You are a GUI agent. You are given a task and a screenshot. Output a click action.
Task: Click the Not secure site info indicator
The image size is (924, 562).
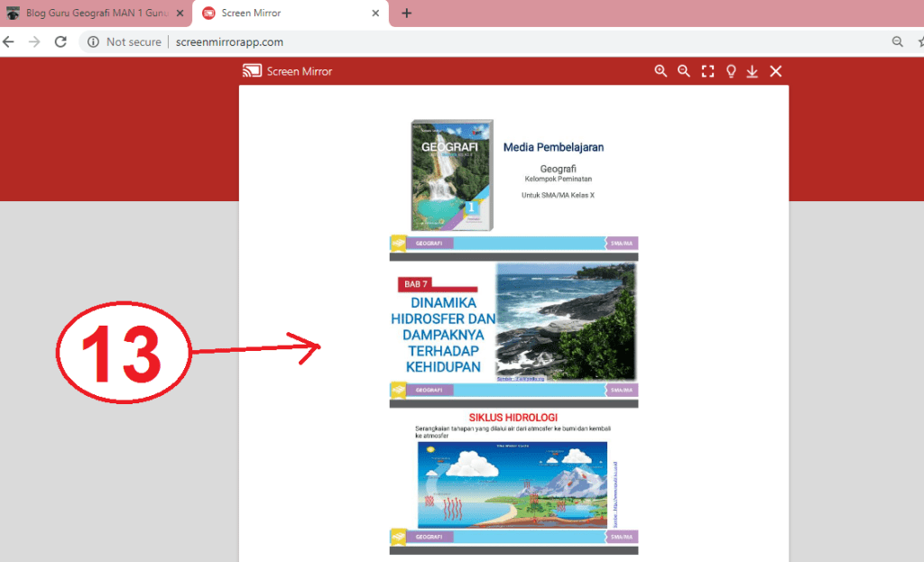[125, 41]
